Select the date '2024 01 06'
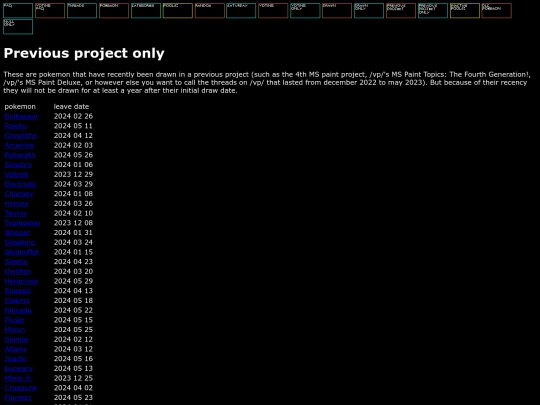 click(x=73, y=165)
